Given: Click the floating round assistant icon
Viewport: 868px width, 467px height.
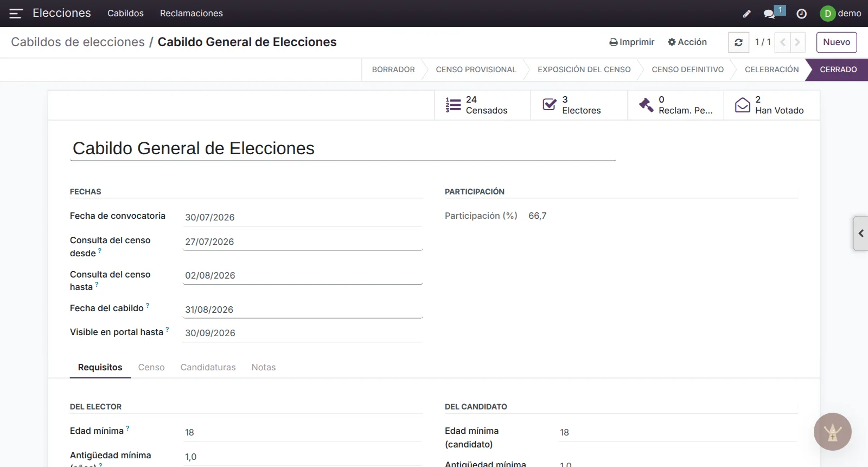Looking at the screenshot, I should pyautogui.click(x=833, y=432).
